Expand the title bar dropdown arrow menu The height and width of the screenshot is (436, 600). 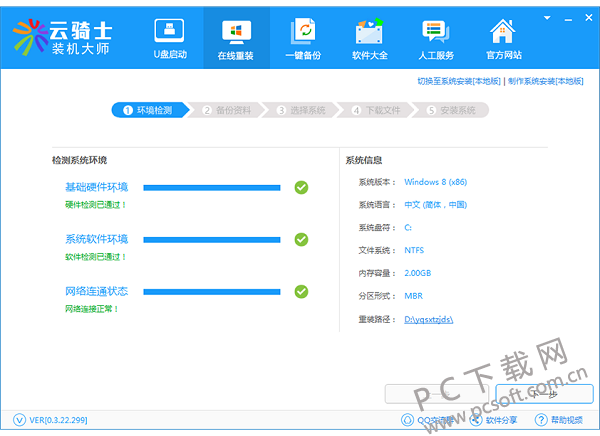(x=547, y=18)
